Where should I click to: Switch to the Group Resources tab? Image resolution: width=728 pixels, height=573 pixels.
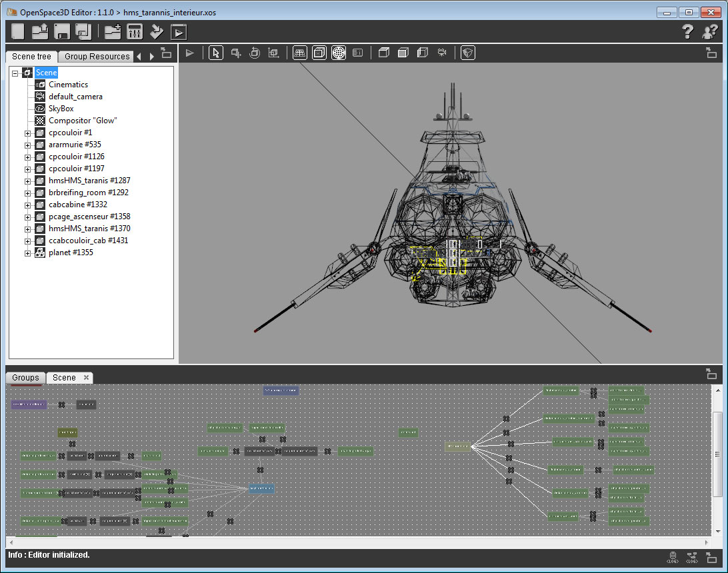tap(97, 57)
